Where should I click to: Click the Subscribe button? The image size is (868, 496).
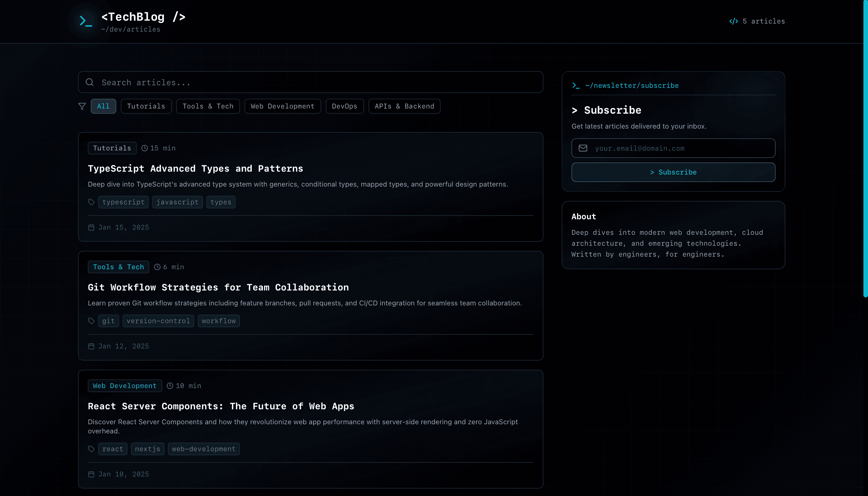click(x=673, y=173)
